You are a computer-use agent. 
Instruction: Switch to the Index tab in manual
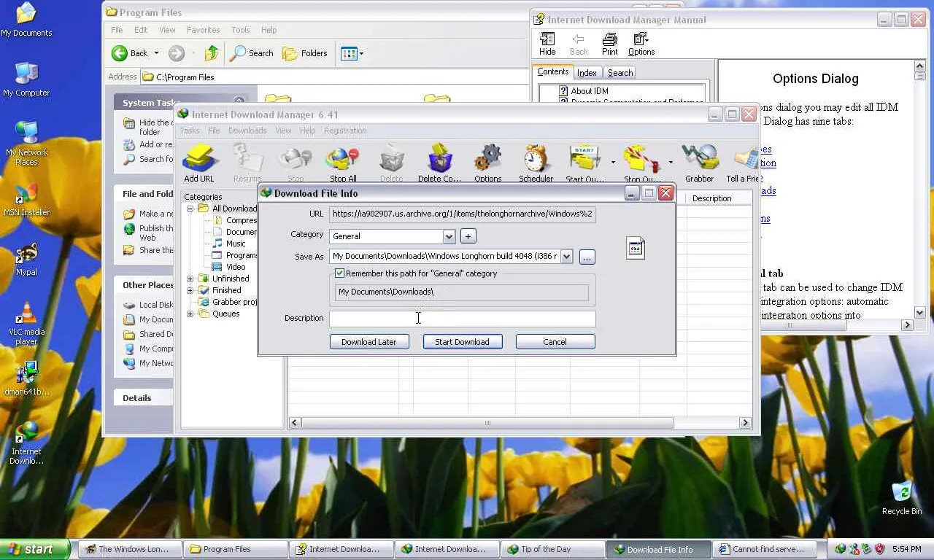(587, 73)
